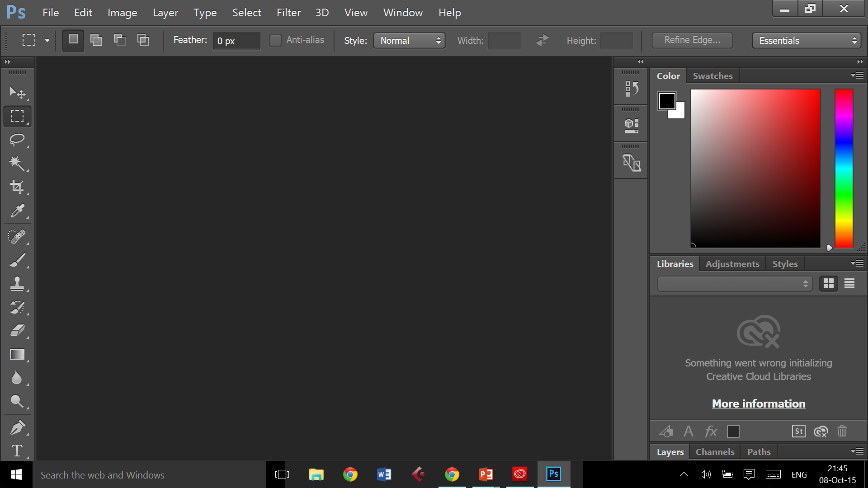Click More information link for Creative Cloud

(758, 404)
